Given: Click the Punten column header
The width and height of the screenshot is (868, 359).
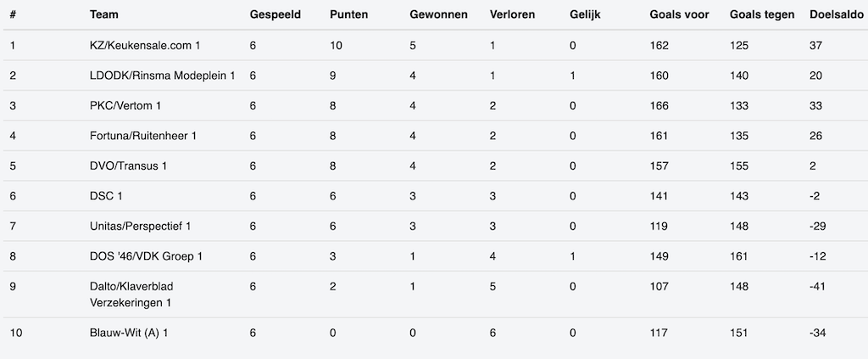Looking at the screenshot, I should pos(348,14).
